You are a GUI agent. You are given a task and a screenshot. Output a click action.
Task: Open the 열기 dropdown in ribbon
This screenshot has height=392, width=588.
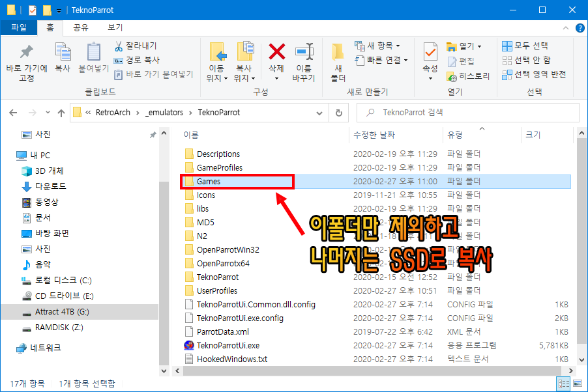[464, 46]
